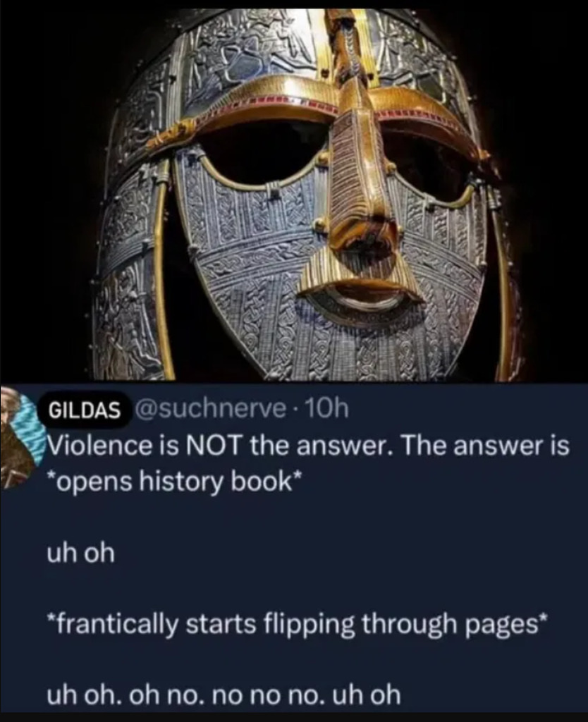The height and width of the screenshot is (722, 588).
Task: Click the words 'The answer is'
Action: point(486,446)
